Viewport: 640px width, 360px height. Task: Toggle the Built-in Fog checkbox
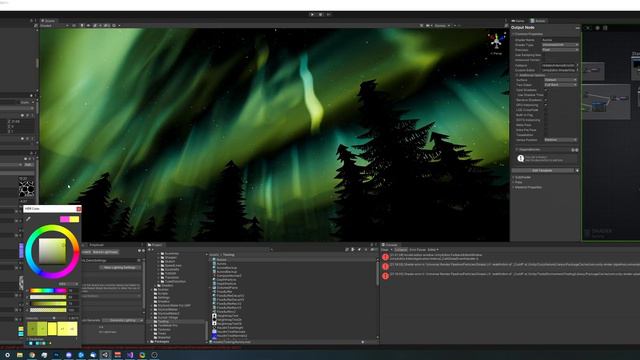[x=546, y=115]
